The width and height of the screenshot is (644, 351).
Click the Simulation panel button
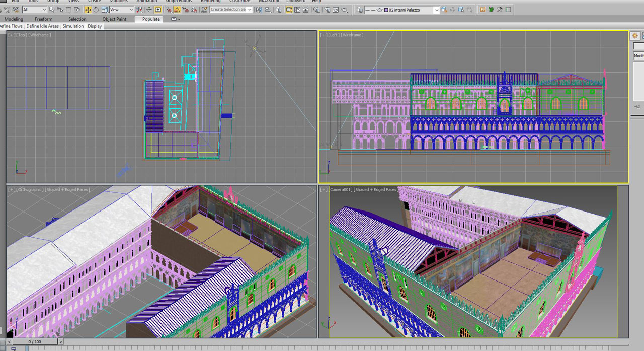point(73,26)
